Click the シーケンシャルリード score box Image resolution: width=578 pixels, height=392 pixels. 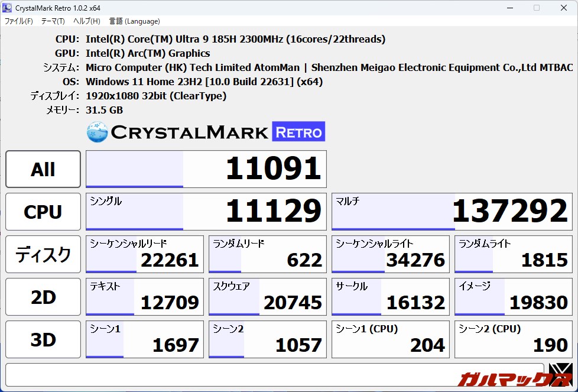144,254
